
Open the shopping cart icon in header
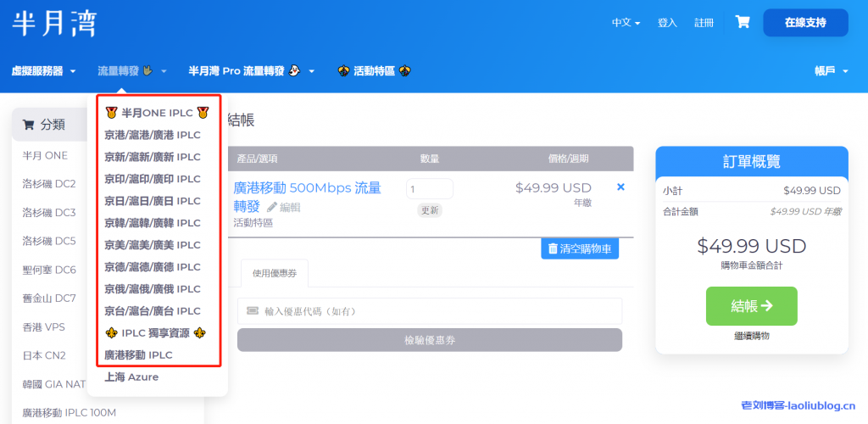742,22
